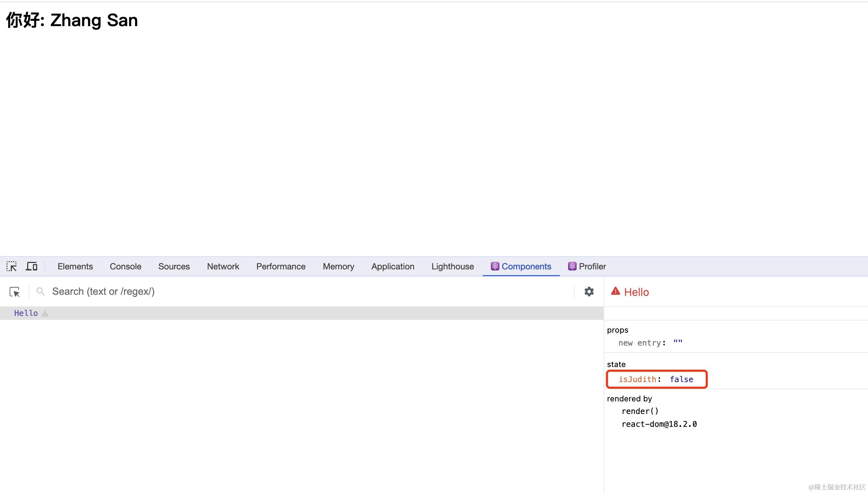Click the magnifier icon in search bar
Screen dimensions: 868x493
point(40,291)
